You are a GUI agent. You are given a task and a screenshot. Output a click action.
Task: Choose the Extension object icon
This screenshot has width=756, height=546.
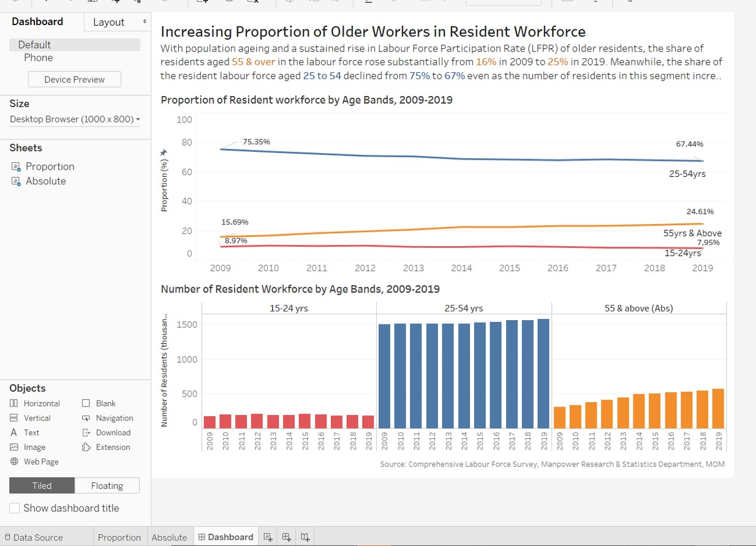coord(86,447)
